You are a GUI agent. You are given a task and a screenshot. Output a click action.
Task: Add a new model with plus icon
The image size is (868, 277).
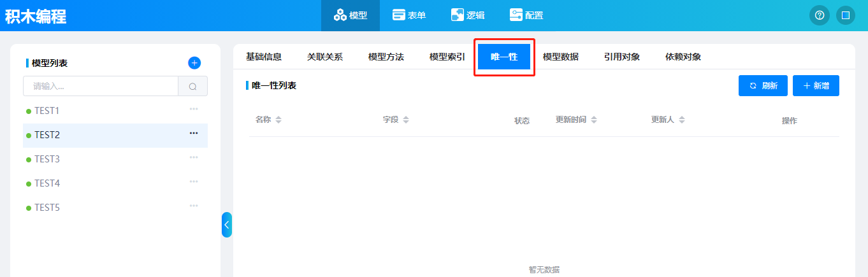(194, 62)
